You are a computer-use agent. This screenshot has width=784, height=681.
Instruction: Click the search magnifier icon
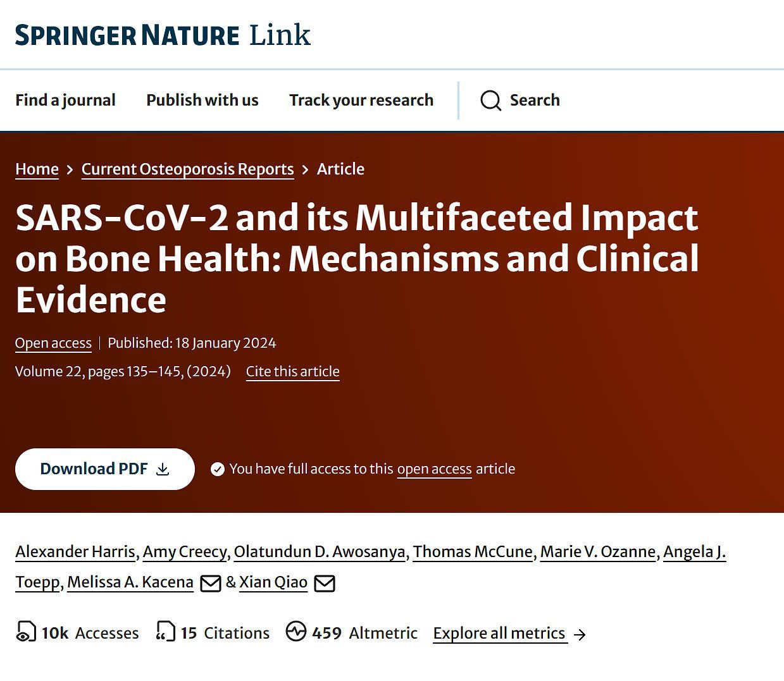pos(490,100)
